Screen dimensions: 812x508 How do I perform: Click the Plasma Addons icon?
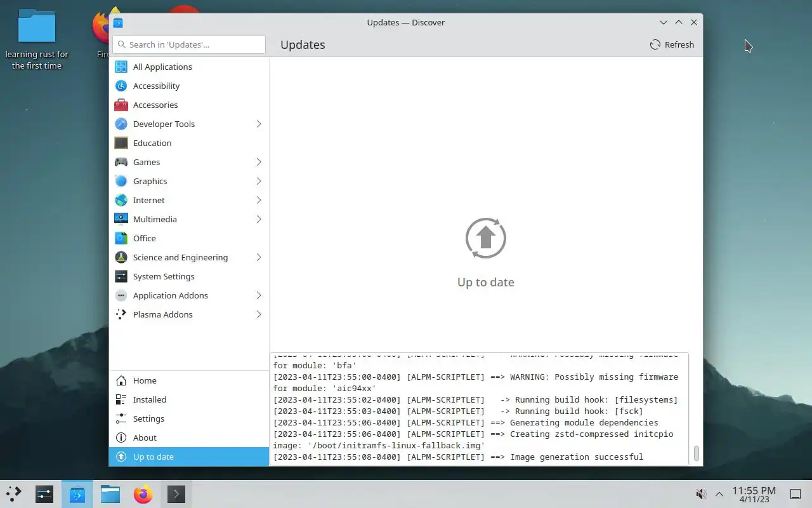click(x=121, y=314)
